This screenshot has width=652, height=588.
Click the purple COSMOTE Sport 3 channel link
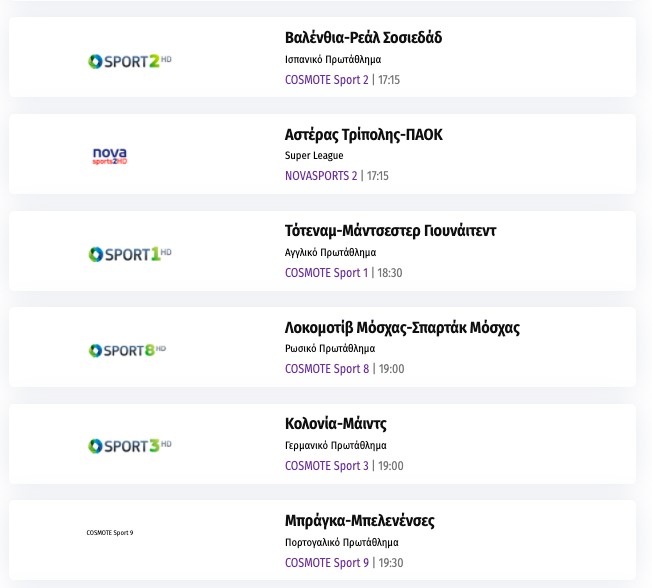click(x=326, y=466)
